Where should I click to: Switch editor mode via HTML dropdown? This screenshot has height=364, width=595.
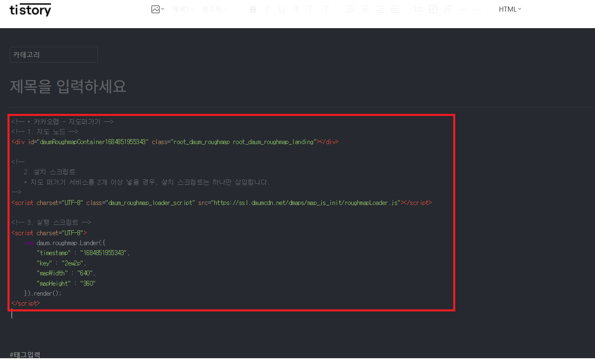click(510, 9)
